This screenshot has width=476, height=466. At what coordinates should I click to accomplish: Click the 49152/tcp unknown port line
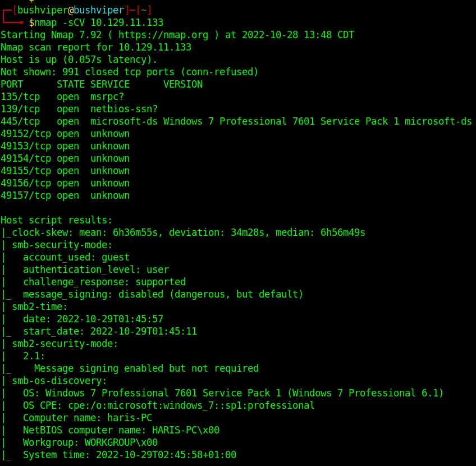65,134
